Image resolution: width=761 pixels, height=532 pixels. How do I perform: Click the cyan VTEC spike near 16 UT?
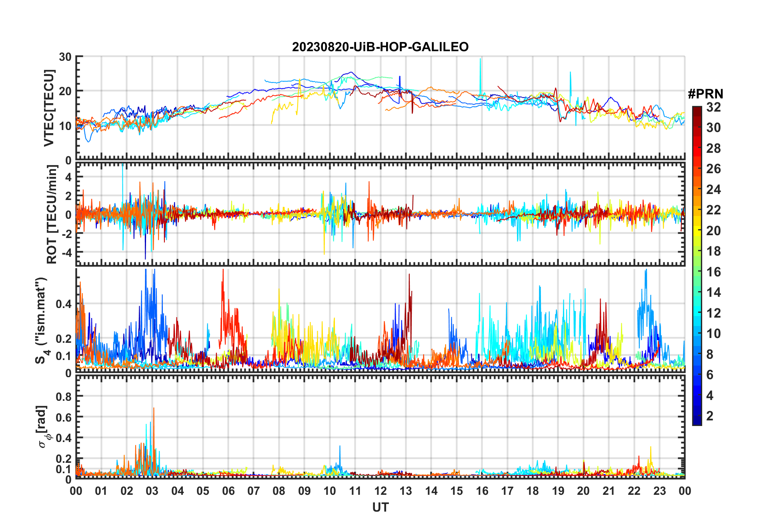pos(480,60)
